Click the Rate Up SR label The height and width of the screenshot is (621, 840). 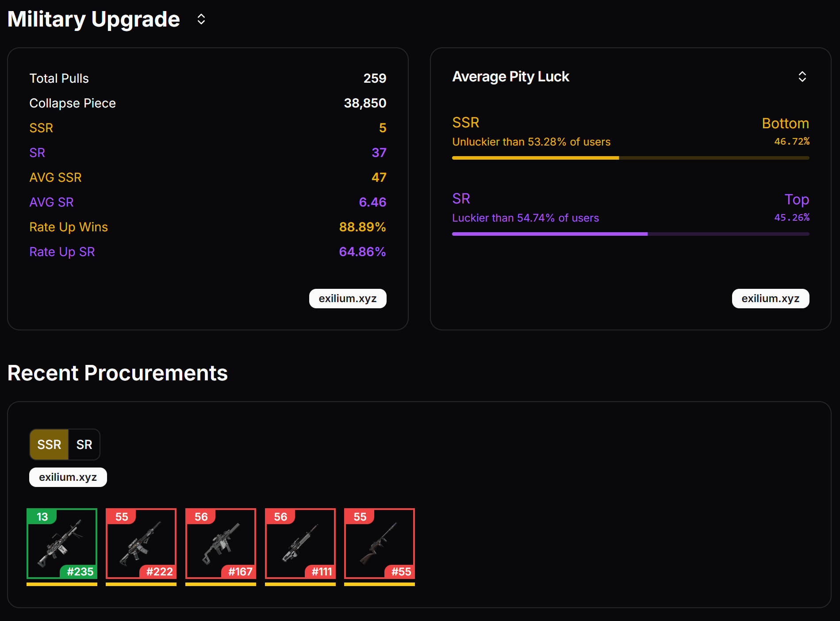62,252
